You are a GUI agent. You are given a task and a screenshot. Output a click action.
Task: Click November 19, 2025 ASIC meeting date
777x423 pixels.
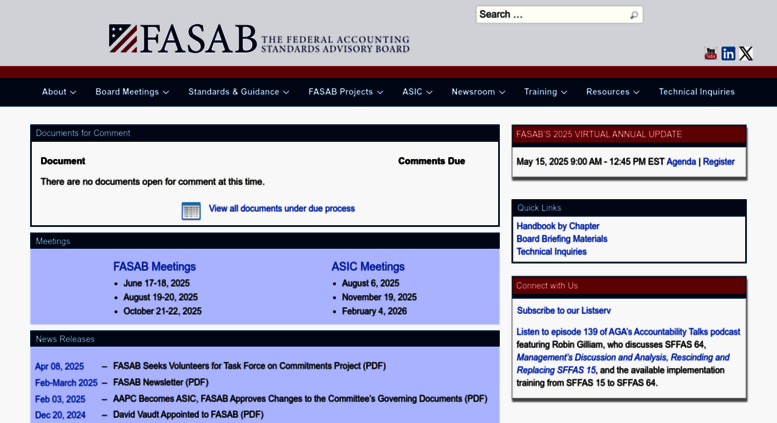[379, 297]
